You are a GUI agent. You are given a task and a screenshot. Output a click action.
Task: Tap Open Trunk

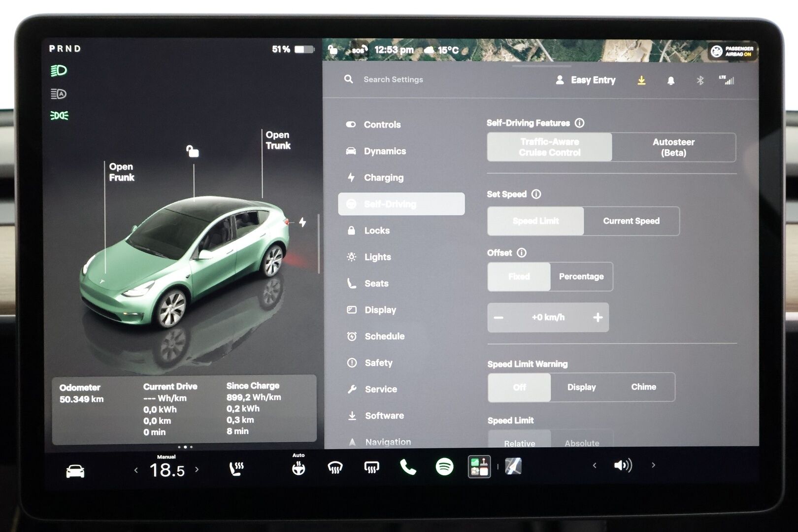(x=278, y=140)
